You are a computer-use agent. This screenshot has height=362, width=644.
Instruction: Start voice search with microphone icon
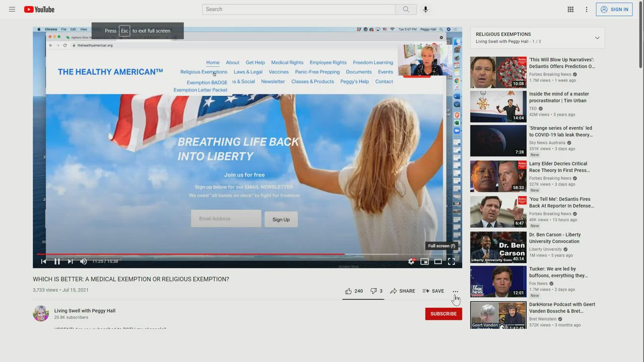pyautogui.click(x=426, y=9)
